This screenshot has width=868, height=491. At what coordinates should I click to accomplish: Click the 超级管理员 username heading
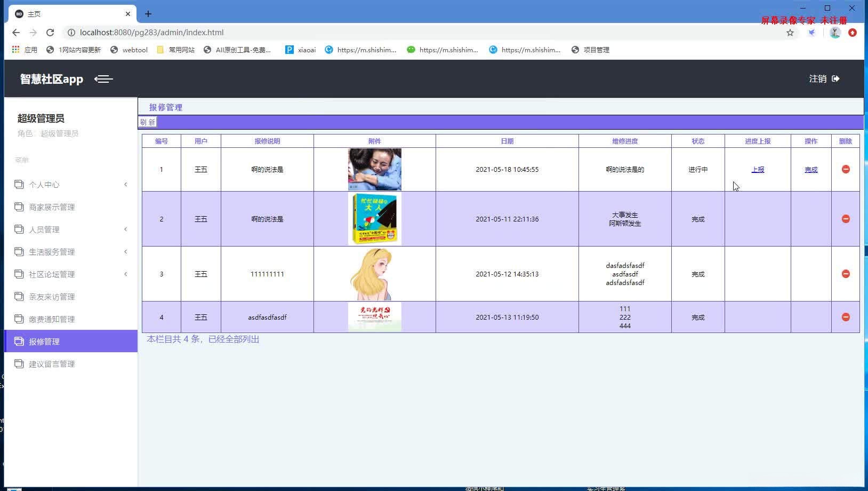[41, 118]
